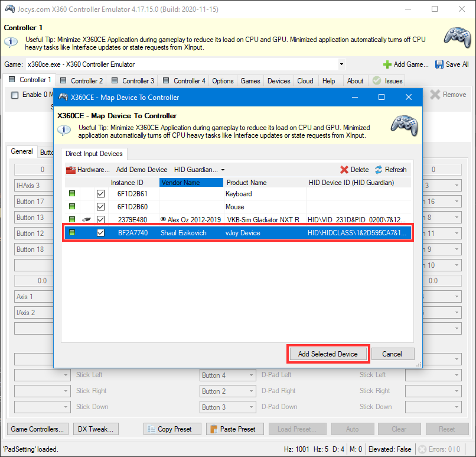The image size is (476, 457).
Task: Switch to the Controller 4 tab
Action: point(184,81)
